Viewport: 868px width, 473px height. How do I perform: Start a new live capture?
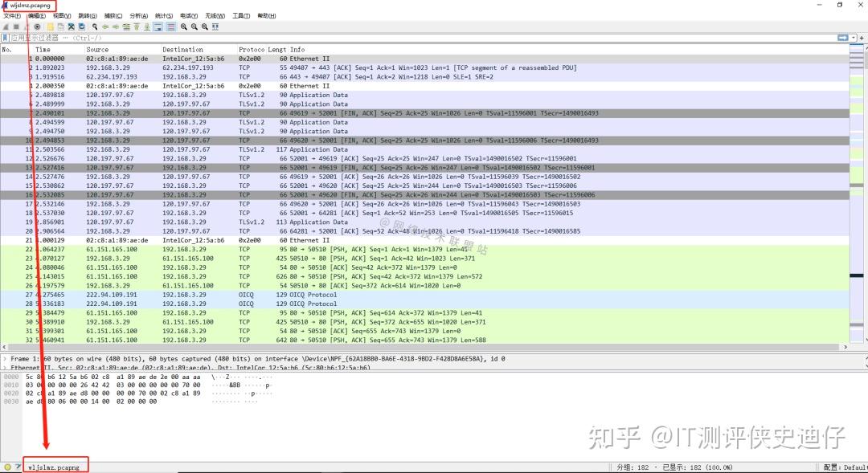tap(6, 26)
